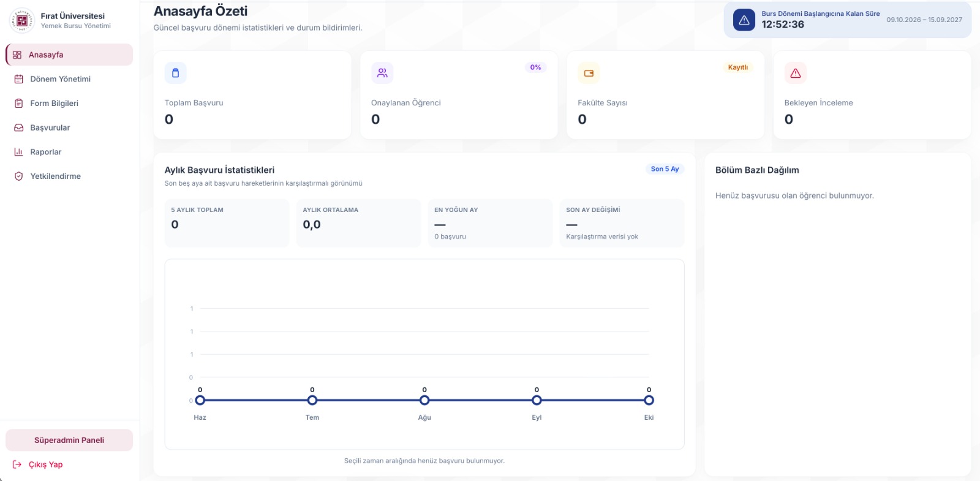Click the Çıkış Yap logout arrow icon

(x=17, y=464)
